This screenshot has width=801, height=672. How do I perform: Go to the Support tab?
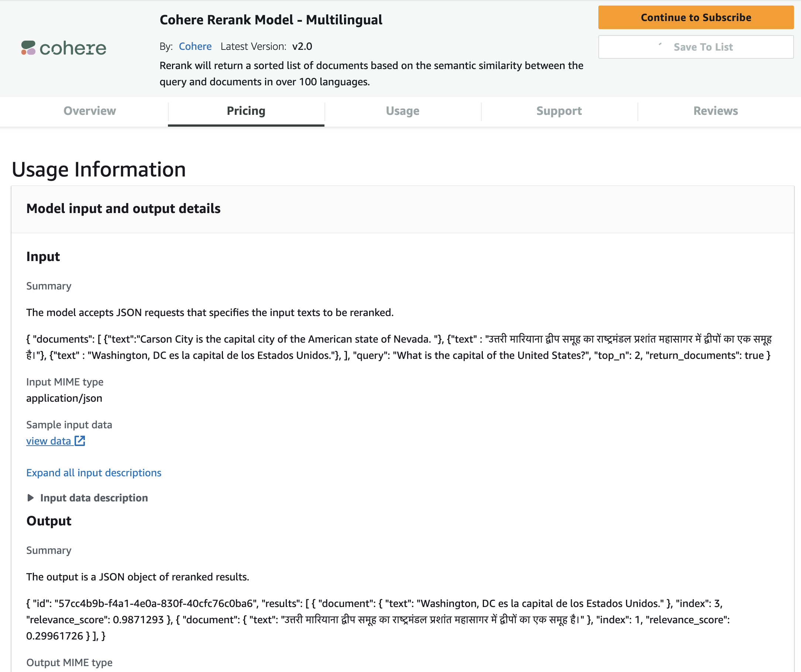click(559, 111)
